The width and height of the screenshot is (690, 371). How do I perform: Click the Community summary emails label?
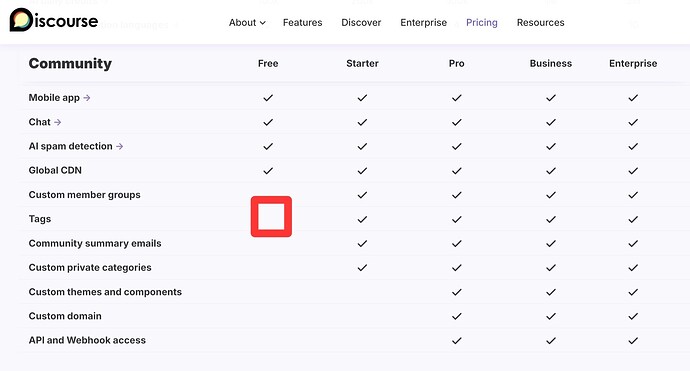tap(95, 243)
